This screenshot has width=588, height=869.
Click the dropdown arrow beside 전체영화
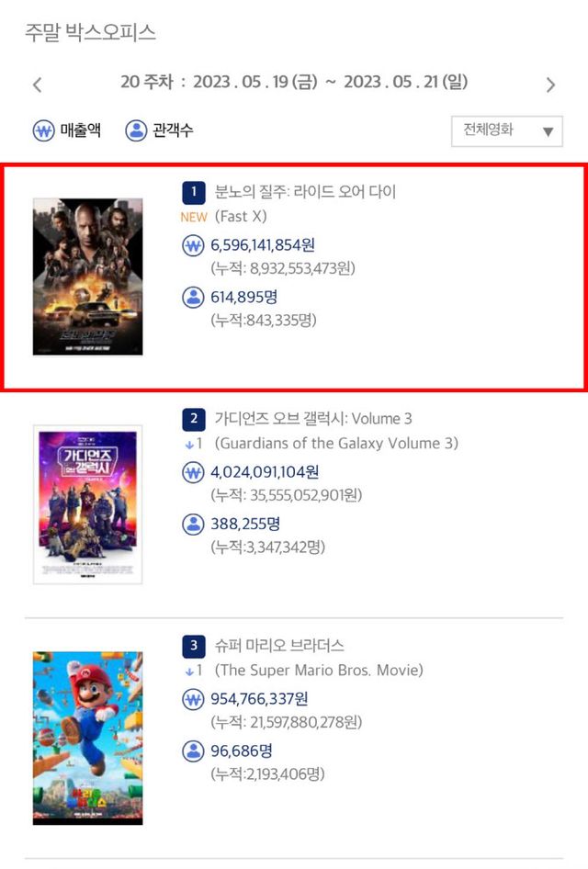pyautogui.click(x=548, y=132)
